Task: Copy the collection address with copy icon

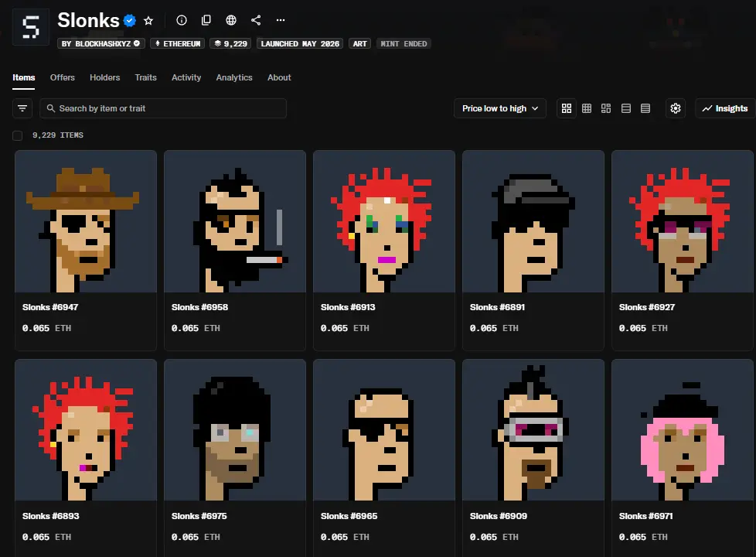Action: coord(206,20)
